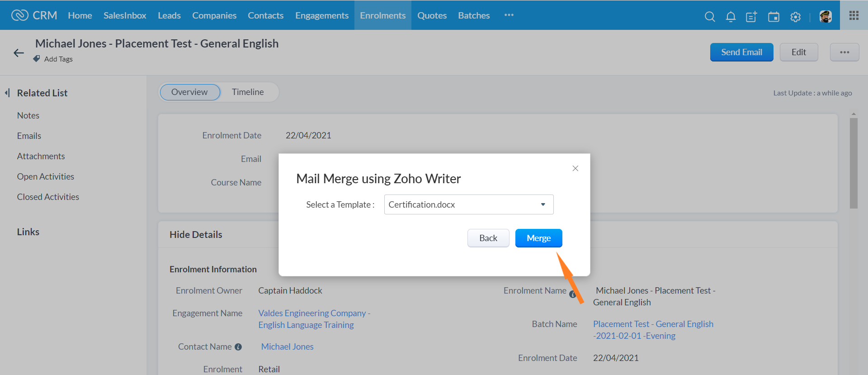The image size is (868, 375).
Task: Click the page vertical scrollbar
Action: [854, 163]
